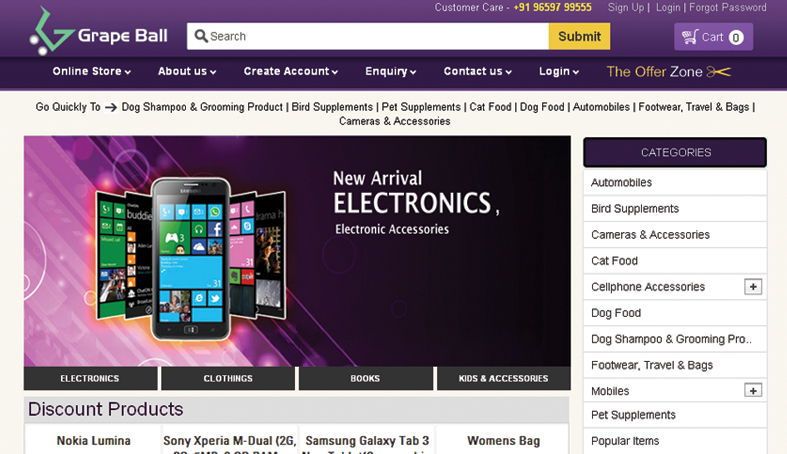787x454 pixels.
Task: Click the New Arrival Electronics banner image
Action: coord(297,251)
